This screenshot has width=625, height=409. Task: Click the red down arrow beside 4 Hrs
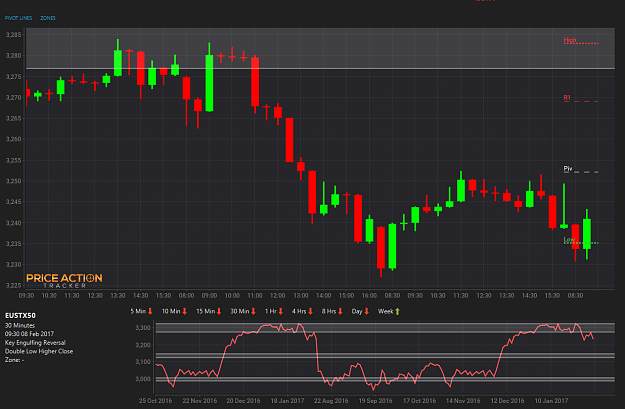(x=311, y=311)
